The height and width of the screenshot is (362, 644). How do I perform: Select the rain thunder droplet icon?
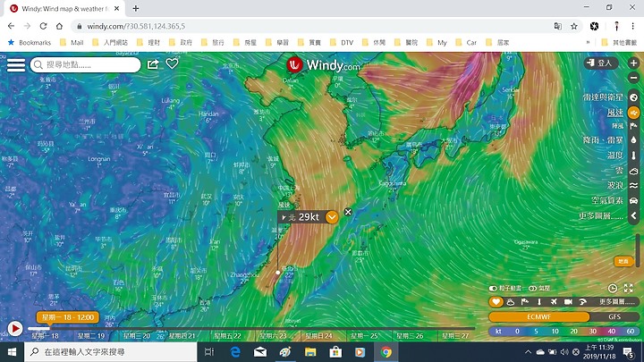click(634, 140)
